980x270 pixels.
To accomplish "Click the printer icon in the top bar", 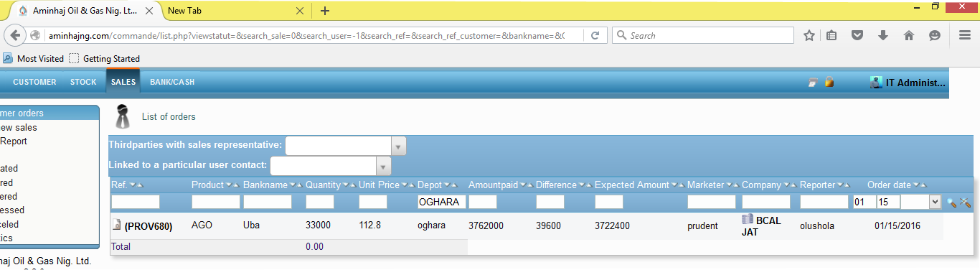I will point(813,83).
